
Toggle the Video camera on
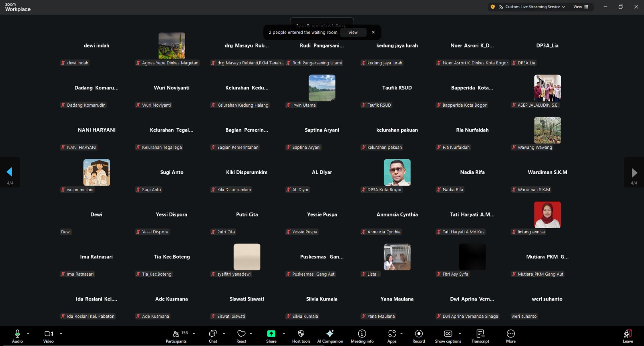pyautogui.click(x=48, y=336)
